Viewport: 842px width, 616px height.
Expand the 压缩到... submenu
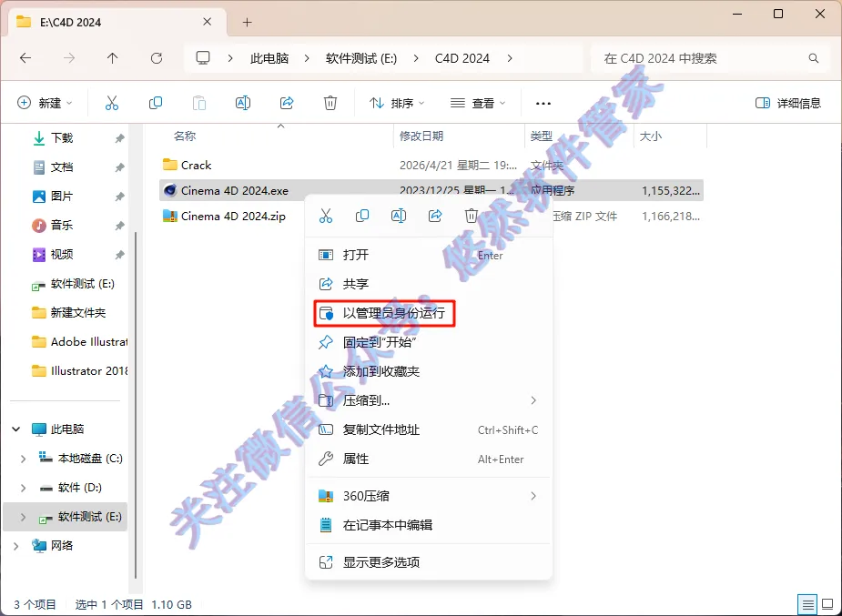533,400
